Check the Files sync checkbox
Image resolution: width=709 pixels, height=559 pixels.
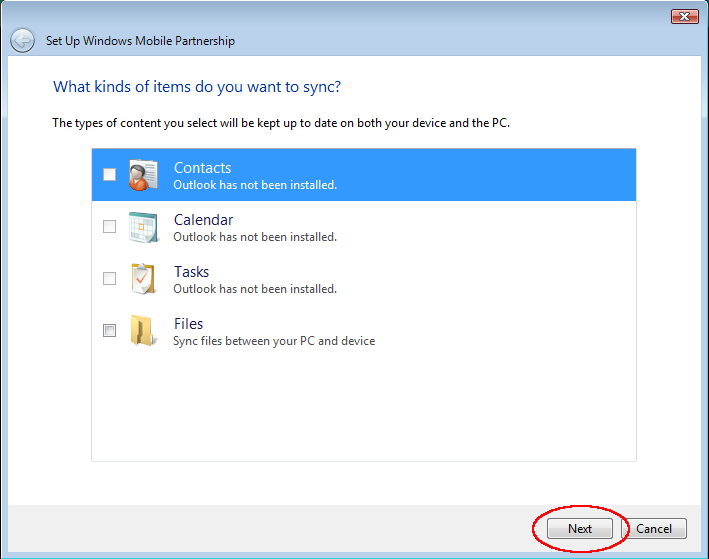(110, 331)
